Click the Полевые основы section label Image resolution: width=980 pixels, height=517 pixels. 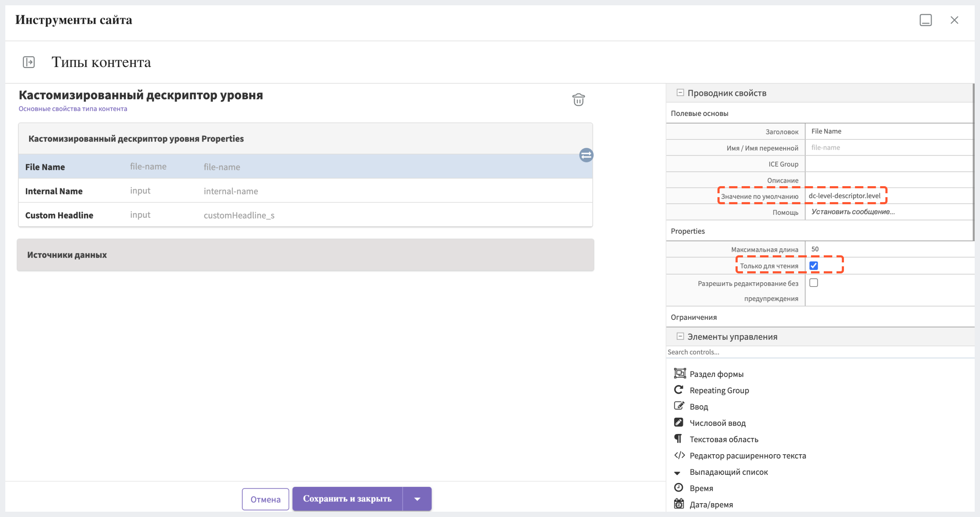point(699,113)
